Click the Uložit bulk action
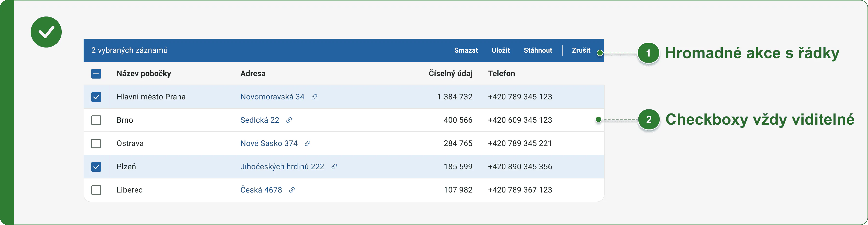Image resolution: width=868 pixels, height=225 pixels. coord(501,50)
